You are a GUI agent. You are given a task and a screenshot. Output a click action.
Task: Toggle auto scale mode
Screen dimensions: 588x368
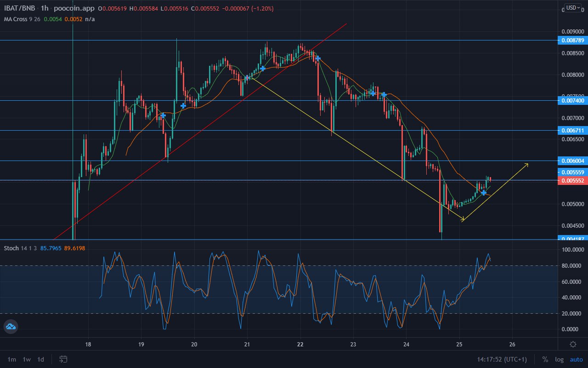point(576,359)
